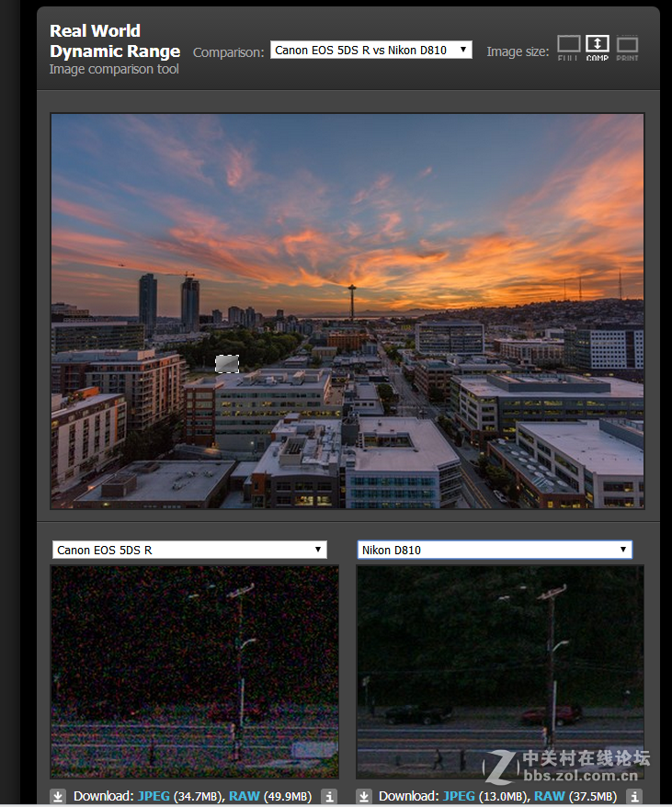Download Nikon D810 RAW file

(549, 796)
